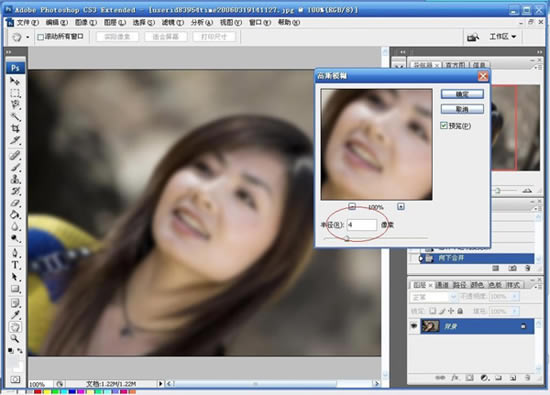Toggle lock all padlock icon
The image size is (550, 395).
click(460, 311)
